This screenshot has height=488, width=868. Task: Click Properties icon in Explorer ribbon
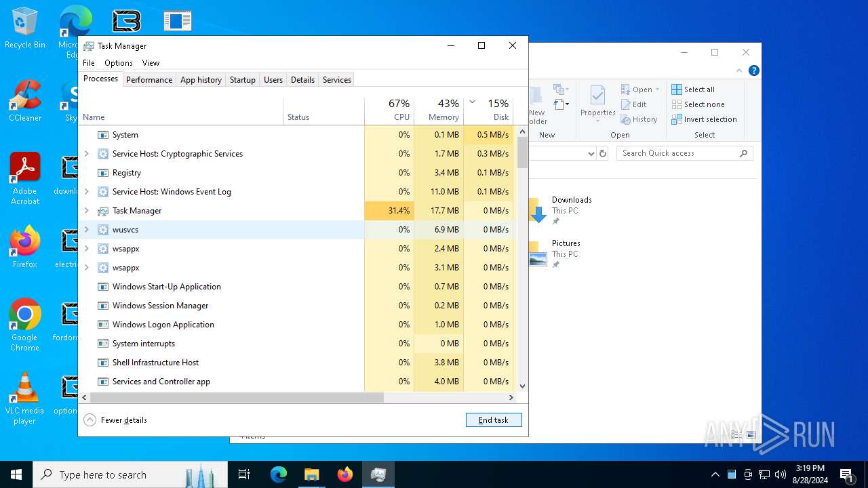point(597,96)
